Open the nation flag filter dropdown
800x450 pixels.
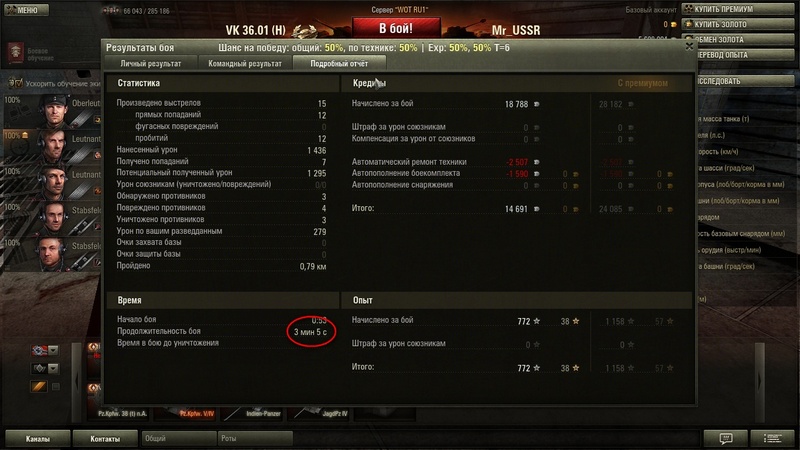point(45,350)
